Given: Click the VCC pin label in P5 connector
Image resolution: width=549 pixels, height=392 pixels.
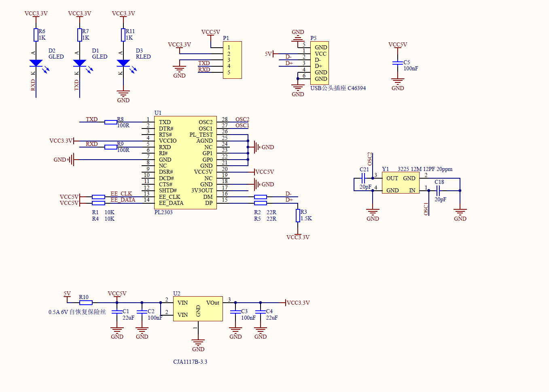Looking at the screenshot, I should 320,54.
